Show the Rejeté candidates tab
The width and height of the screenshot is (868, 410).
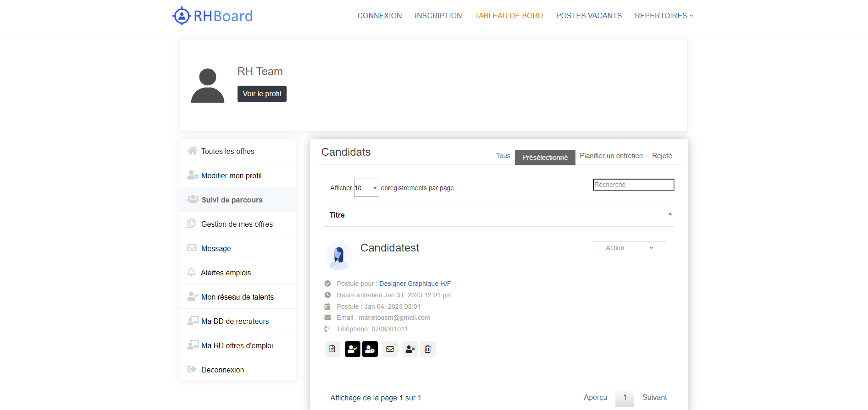[662, 156]
